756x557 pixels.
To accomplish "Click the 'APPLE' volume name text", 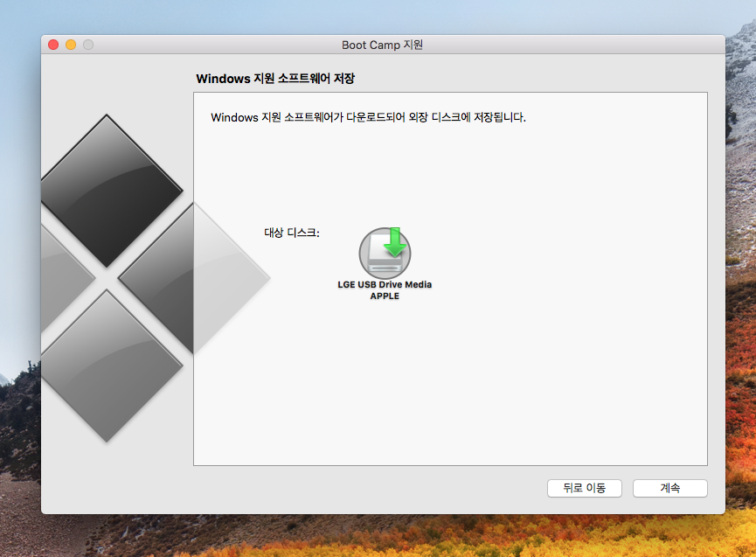I will tap(385, 296).
